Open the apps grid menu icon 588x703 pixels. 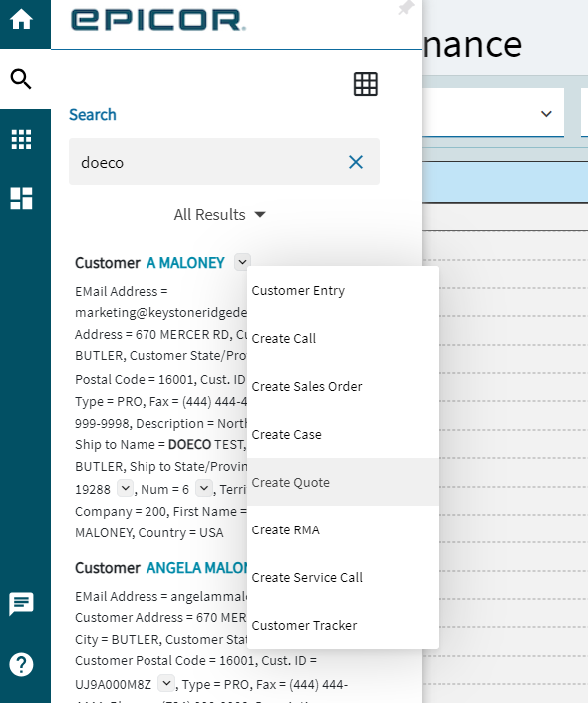(21, 139)
